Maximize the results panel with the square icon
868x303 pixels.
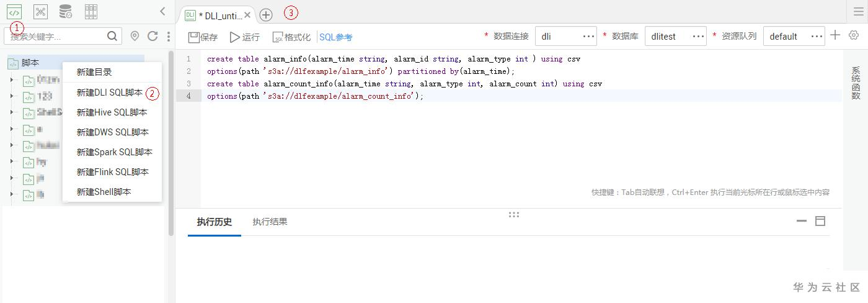820,221
